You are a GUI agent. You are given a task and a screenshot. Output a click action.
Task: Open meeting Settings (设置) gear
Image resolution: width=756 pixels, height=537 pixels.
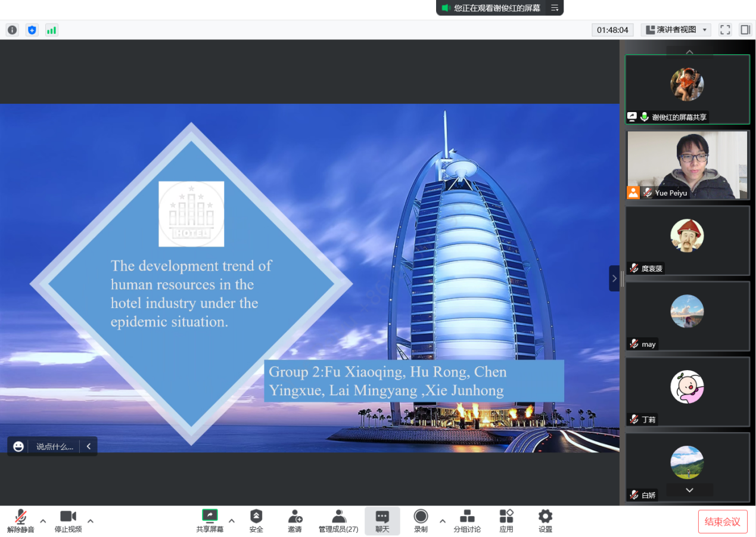pyautogui.click(x=545, y=520)
